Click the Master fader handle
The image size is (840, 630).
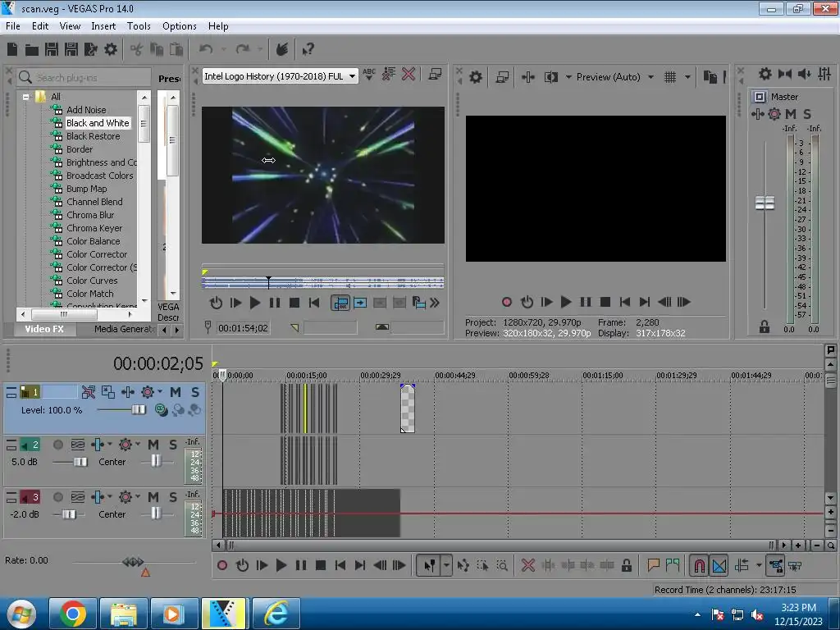click(765, 203)
